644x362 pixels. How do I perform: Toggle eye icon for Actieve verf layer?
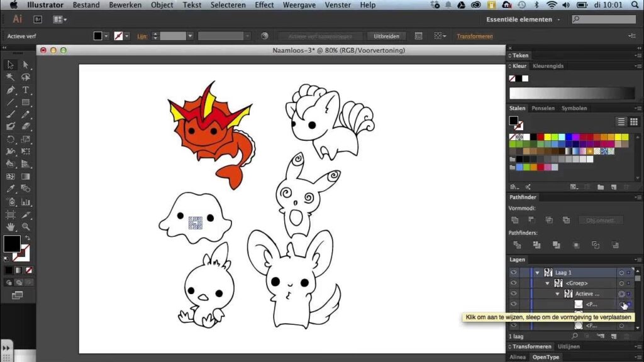point(514,293)
